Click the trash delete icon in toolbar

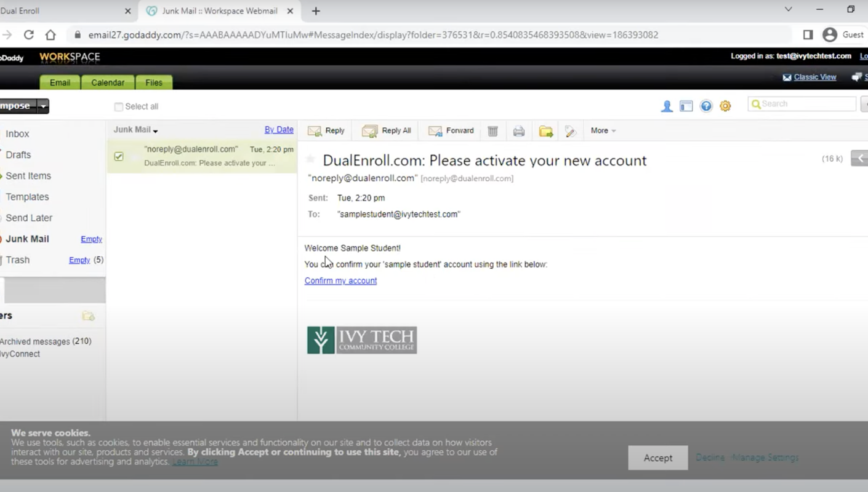click(x=492, y=131)
